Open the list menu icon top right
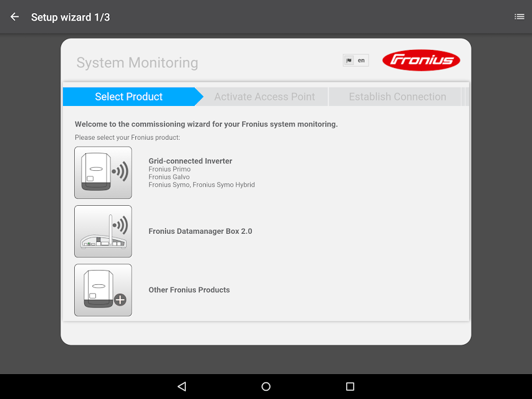 click(x=519, y=17)
